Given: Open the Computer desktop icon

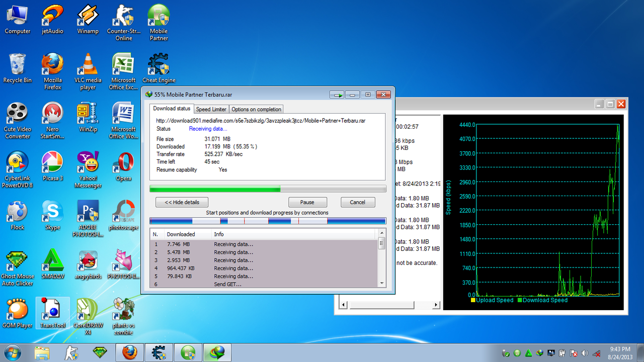Looking at the screenshot, I should [x=18, y=20].
